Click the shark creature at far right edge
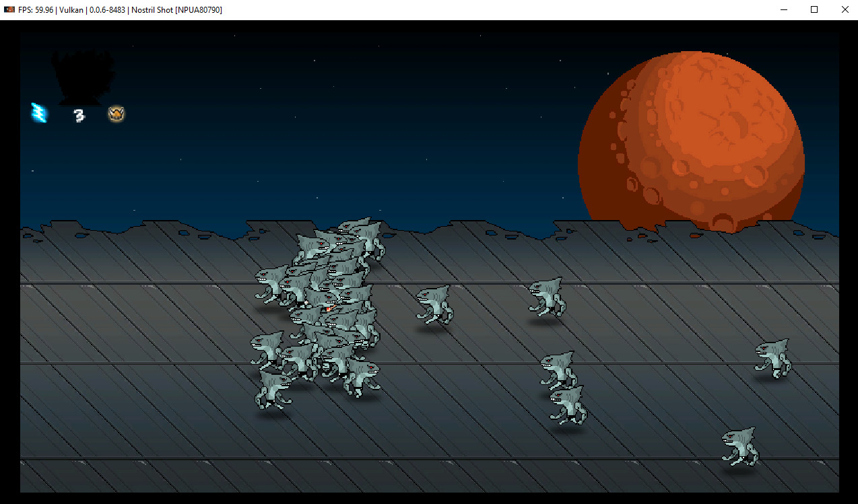The image size is (858, 504). click(772, 358)
